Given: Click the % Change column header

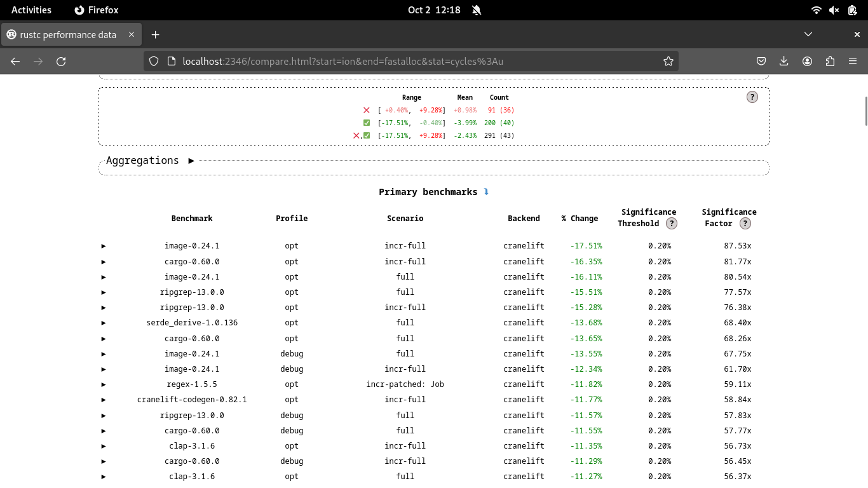Looking at the screenshot, I should tap(580, 218).
